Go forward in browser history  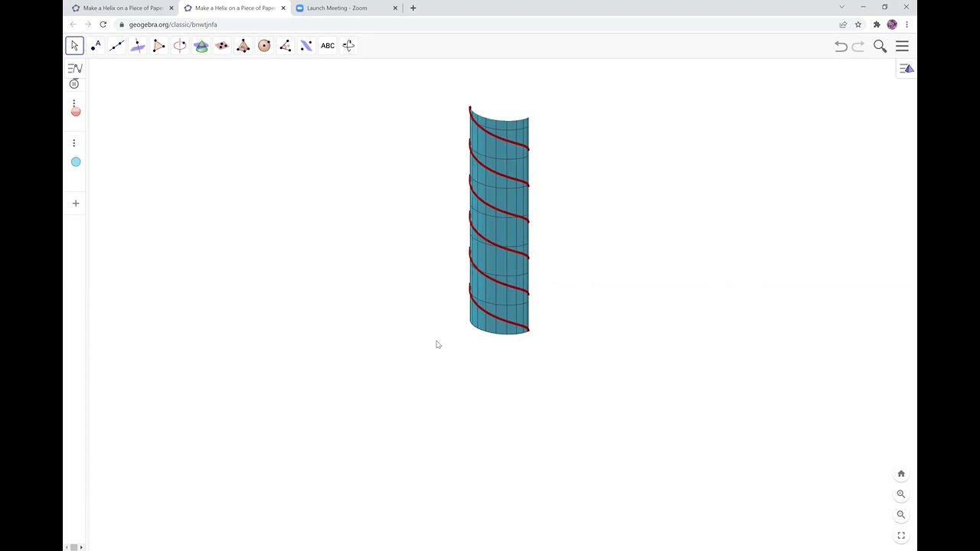pos(88,24)
